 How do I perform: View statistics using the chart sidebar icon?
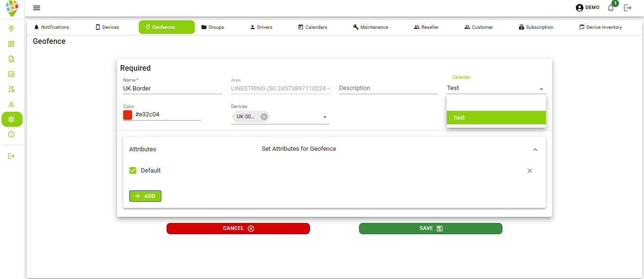click(x=12, y=74)
